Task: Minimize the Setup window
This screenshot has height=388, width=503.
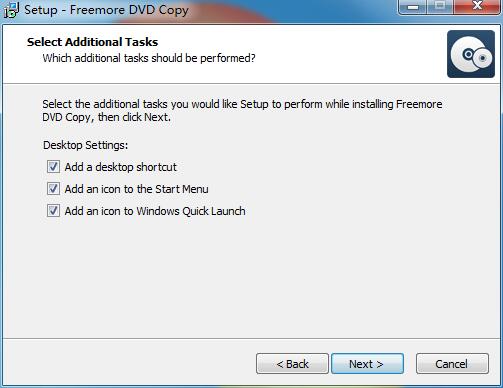Action: point(413,7)
